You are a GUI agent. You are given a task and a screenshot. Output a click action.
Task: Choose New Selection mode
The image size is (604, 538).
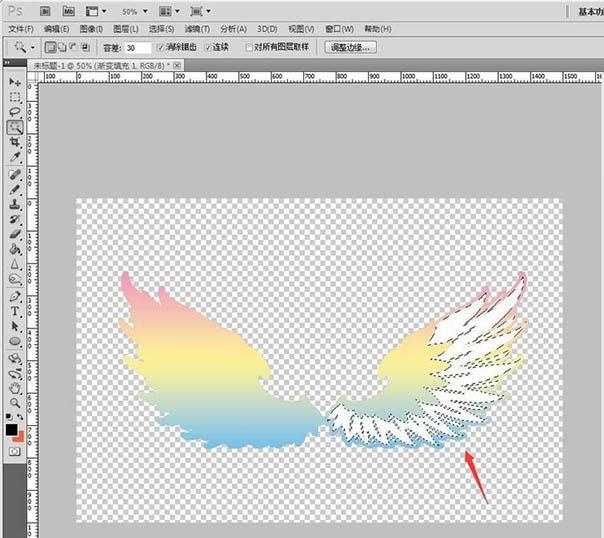(50, 47)
